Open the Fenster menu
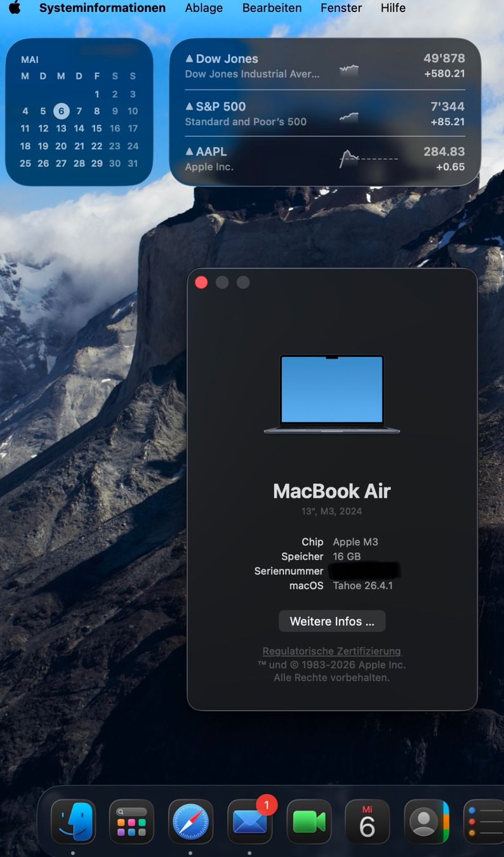 pos(341,8)
